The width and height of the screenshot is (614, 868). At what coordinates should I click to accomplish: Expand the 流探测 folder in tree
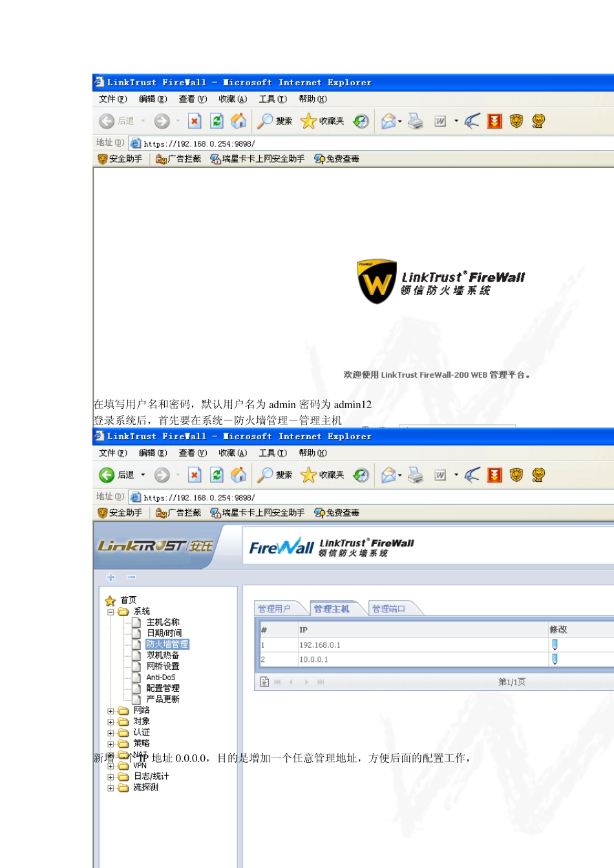(111, 788)
